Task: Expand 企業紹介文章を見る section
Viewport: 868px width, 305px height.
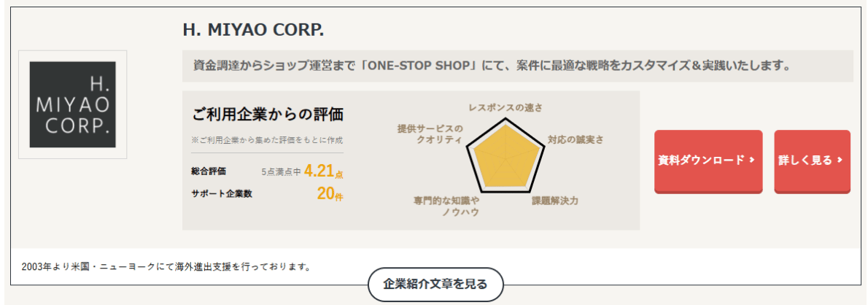Action: [435, 285]
